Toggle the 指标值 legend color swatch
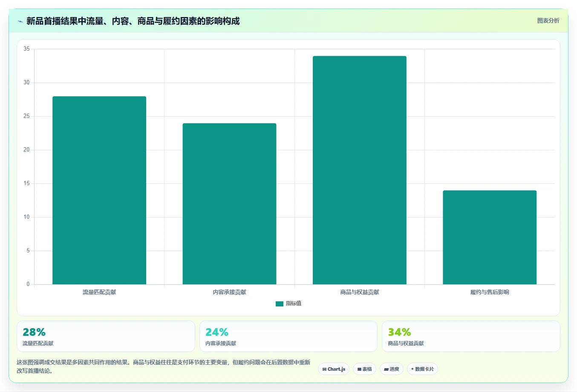Image resolution: width=577 pixels, height=392 pixels. pos(280,304)
